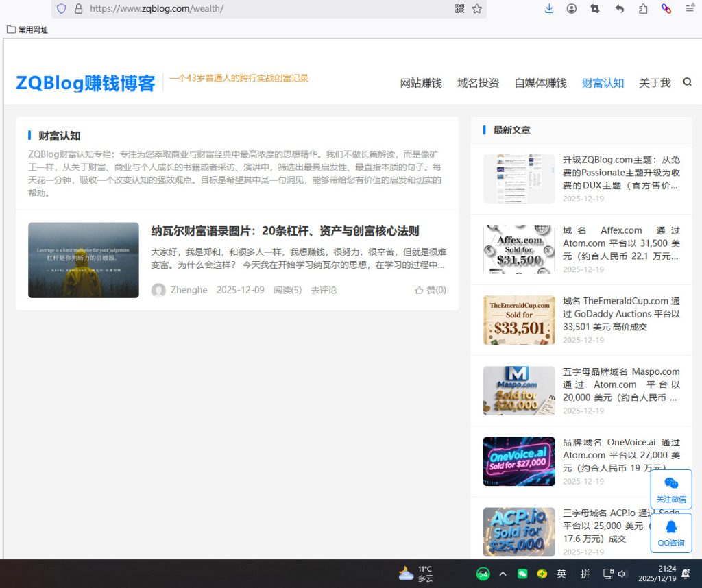Click the green 54 tray icon
Image resolution: width=702 pixels, height=588 pixels.
[483, 574]
